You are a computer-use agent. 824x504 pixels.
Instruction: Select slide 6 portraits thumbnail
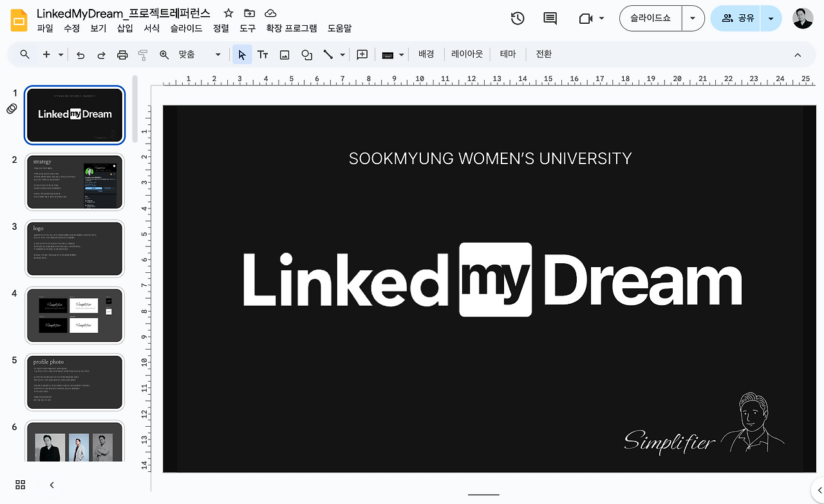tap(75, 442)
